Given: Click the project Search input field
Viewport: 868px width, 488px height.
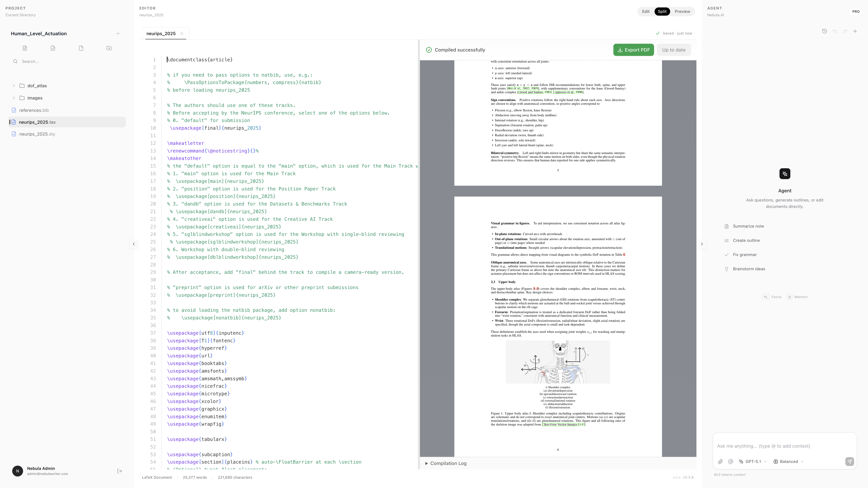Looking at the screenshot, I should [67, 62].
